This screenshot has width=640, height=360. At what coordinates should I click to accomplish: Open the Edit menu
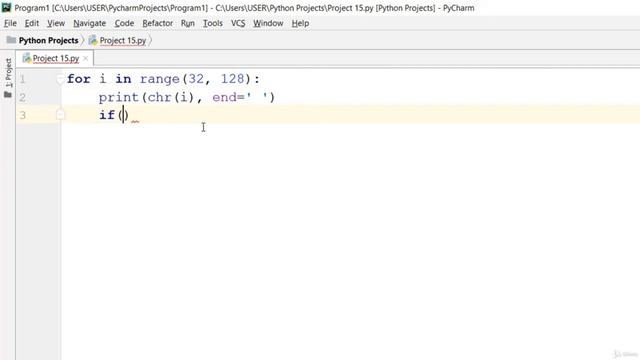pyautogui.click(x=31, y=23)
